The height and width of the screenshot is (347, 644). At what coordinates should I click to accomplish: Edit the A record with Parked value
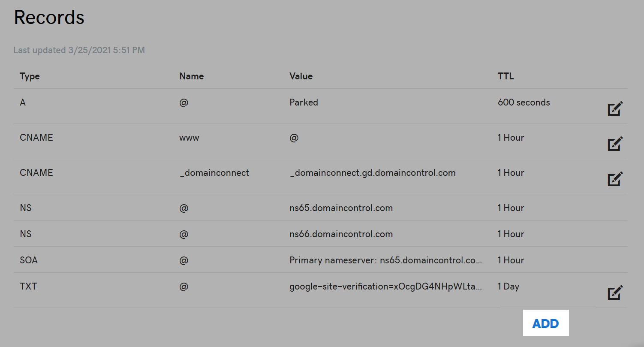click(x=615, y=109)
